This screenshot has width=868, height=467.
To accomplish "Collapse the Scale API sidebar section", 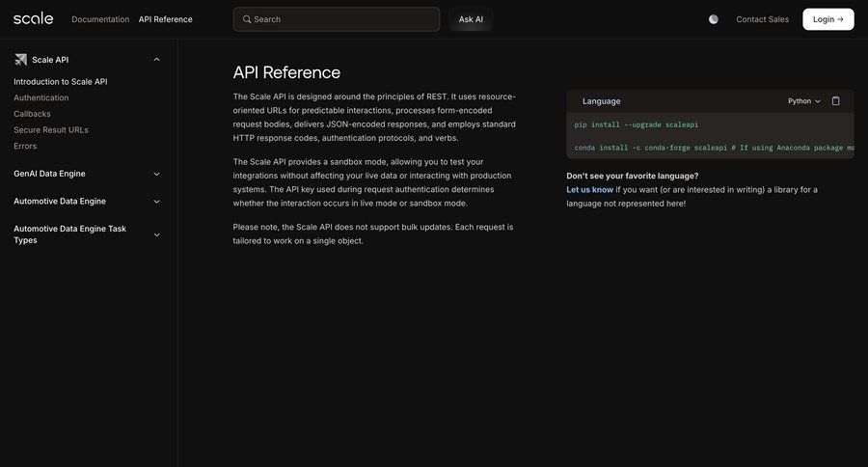I will [x=156, y=60].
